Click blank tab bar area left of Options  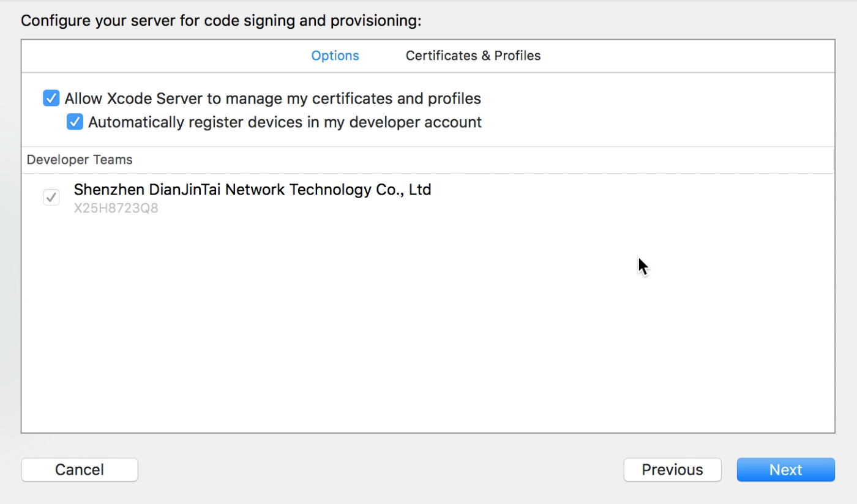(153, 56)
